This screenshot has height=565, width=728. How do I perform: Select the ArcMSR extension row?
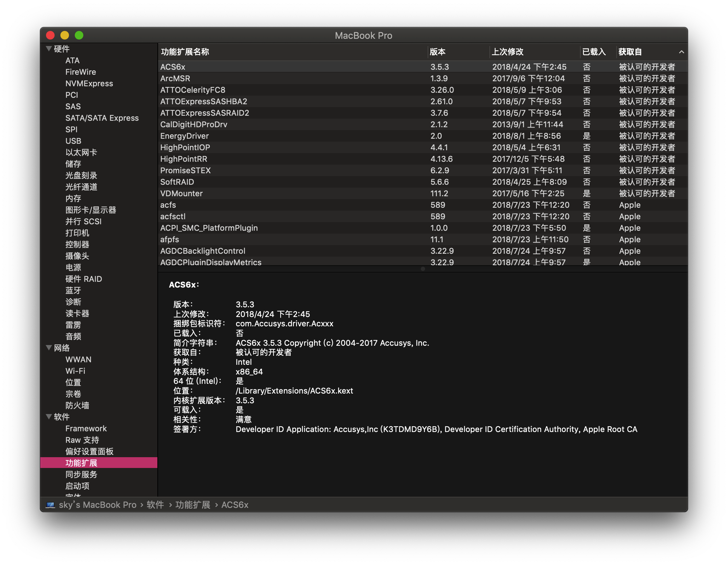[x=423, y=78]
